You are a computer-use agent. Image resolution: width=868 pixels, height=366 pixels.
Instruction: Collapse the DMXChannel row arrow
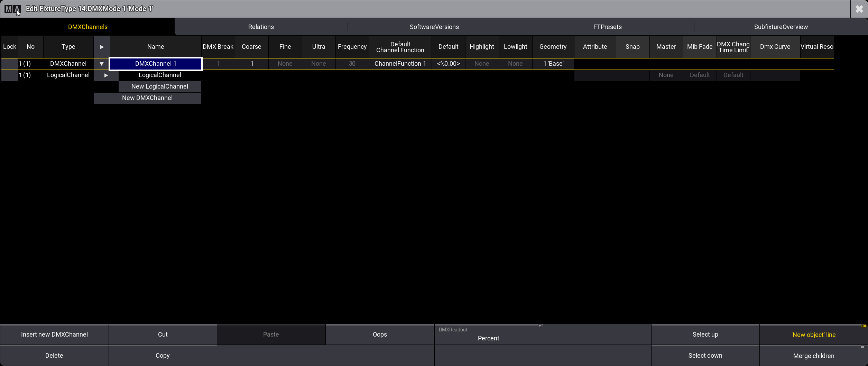tap(102, 64)
